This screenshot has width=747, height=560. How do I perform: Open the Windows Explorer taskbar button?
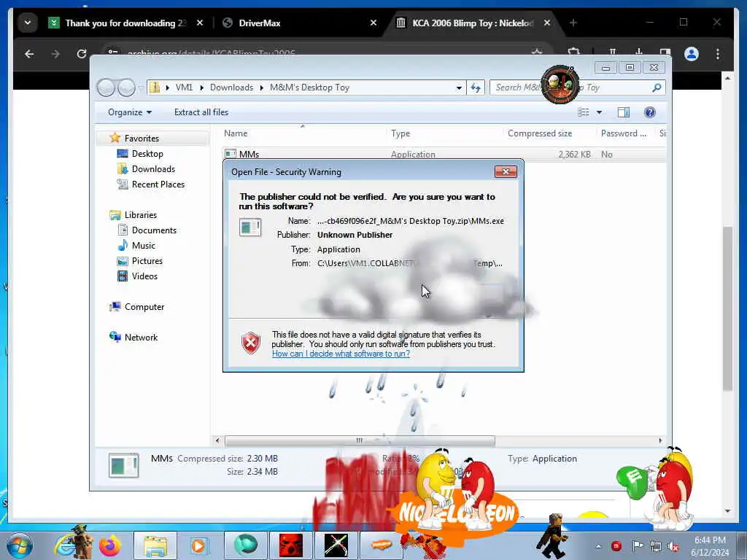[x=155, y=545]
